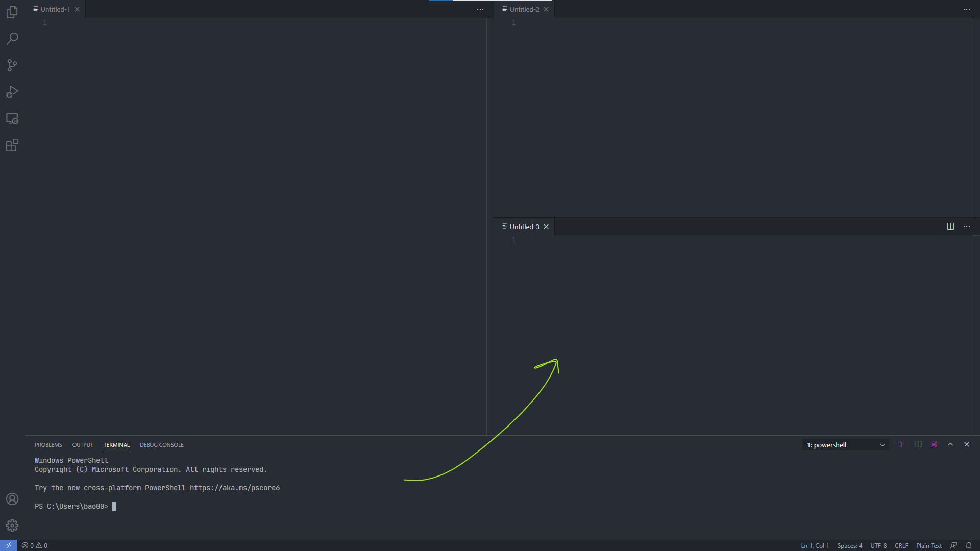
Task: Open more actions for Untitled-3 group
Action: coord(967,227)
